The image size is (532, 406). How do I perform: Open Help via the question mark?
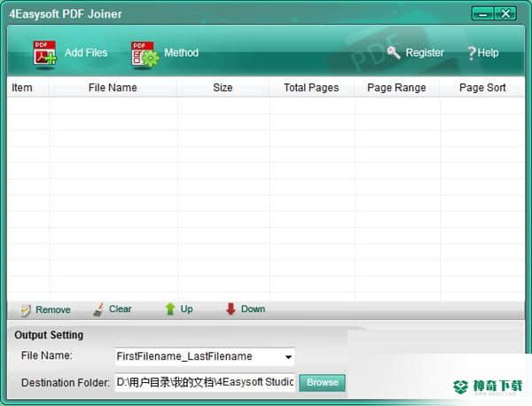tap(472, 53)
